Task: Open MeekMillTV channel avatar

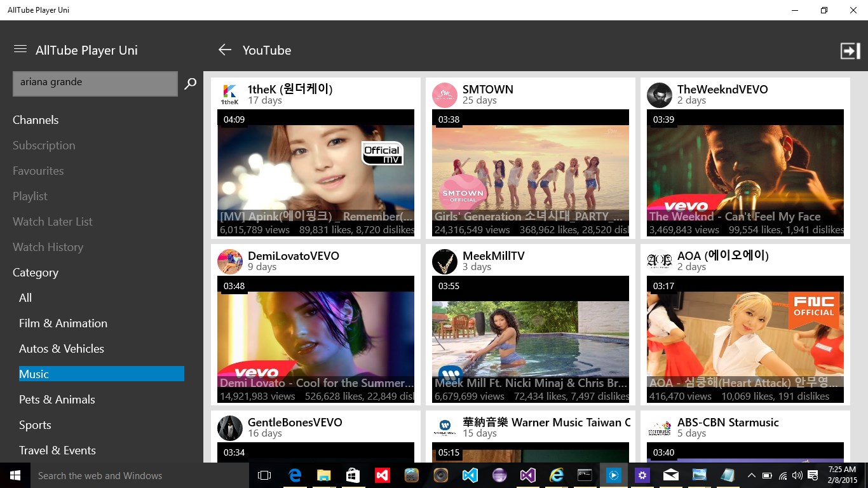Action: [445, 262]
